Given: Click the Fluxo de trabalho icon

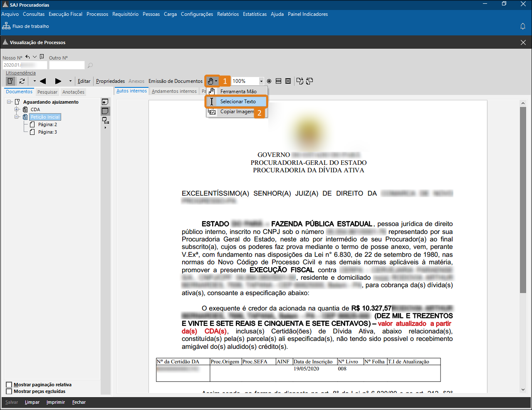Looking at the screenshot, I should point(6,26).
